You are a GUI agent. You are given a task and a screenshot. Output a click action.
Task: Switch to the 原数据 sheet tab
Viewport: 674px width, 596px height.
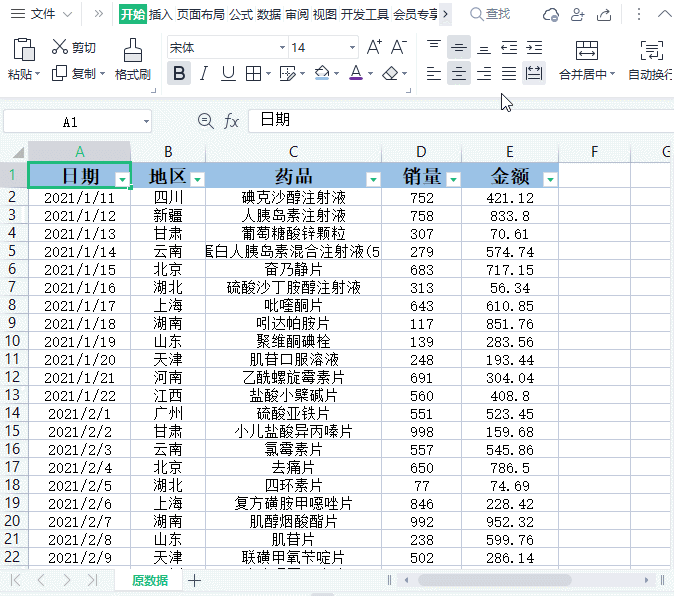click(149, 581)
